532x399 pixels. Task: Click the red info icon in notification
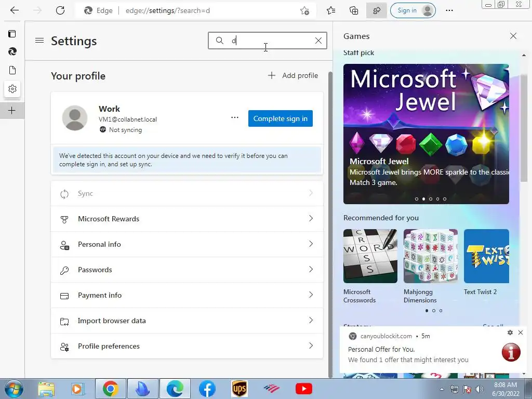point(511,352)
